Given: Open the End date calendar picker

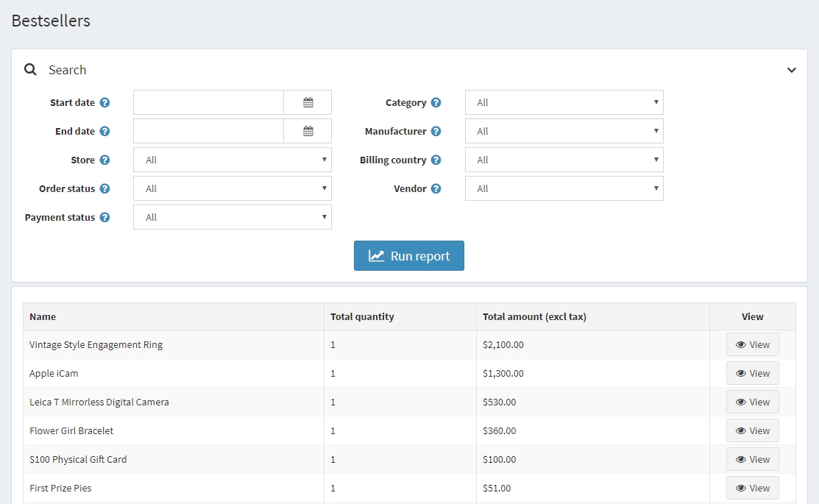Looking at the screenshot, I should coord(308,131).
